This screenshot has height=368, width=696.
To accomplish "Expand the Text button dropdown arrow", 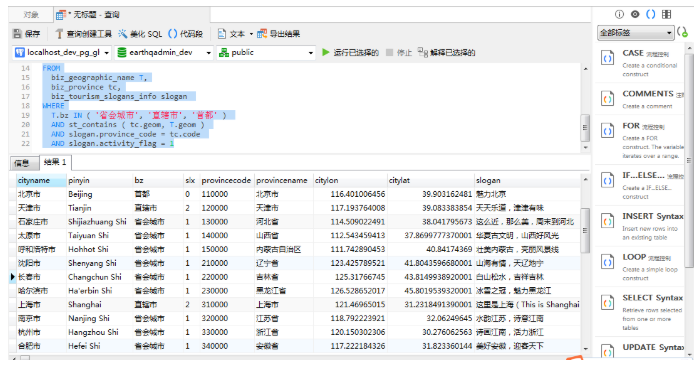I will 251,34.
